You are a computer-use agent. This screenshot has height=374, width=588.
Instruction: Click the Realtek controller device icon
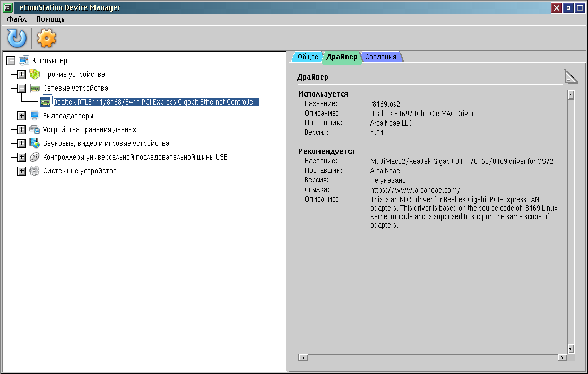pos(46,102)
